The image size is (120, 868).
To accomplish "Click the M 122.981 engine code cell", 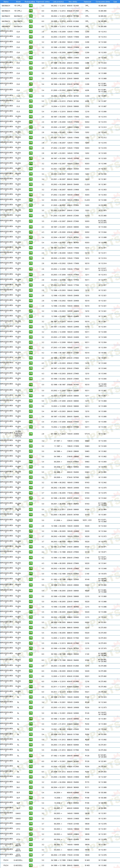I will click(x=102, y=761).
